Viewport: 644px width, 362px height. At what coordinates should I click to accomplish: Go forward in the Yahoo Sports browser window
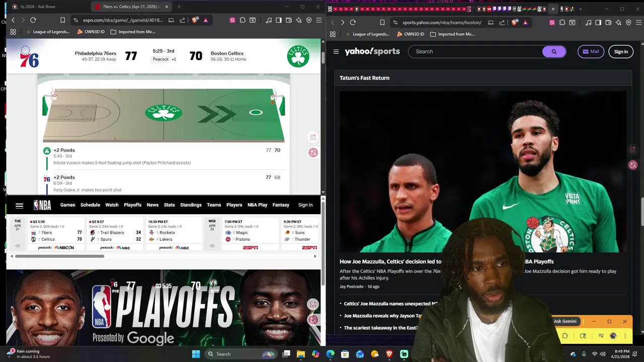342,22
